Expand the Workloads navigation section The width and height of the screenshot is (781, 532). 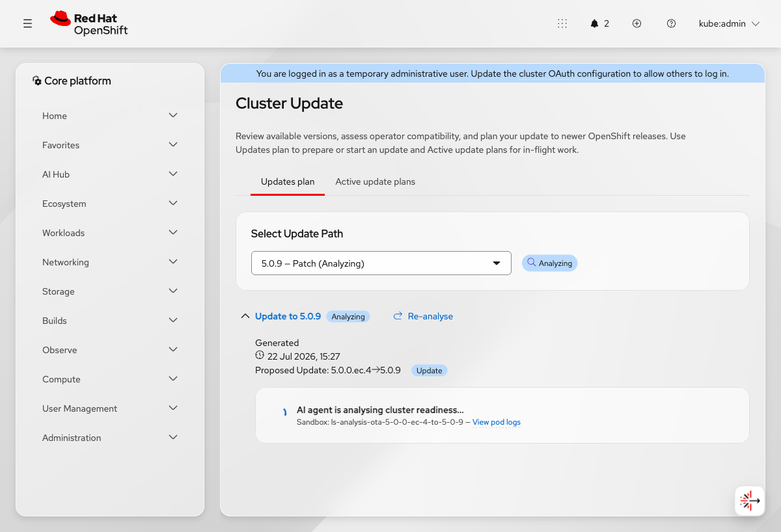click(x=110, y=233)
